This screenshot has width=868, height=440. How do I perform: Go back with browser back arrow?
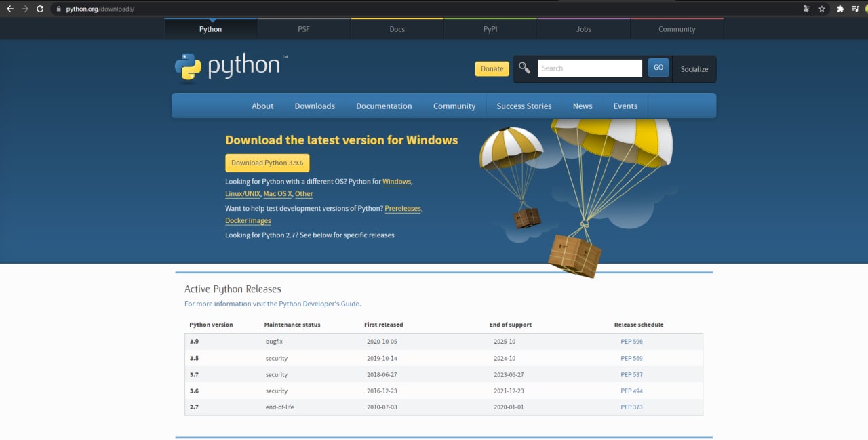(x=9, y=9)
